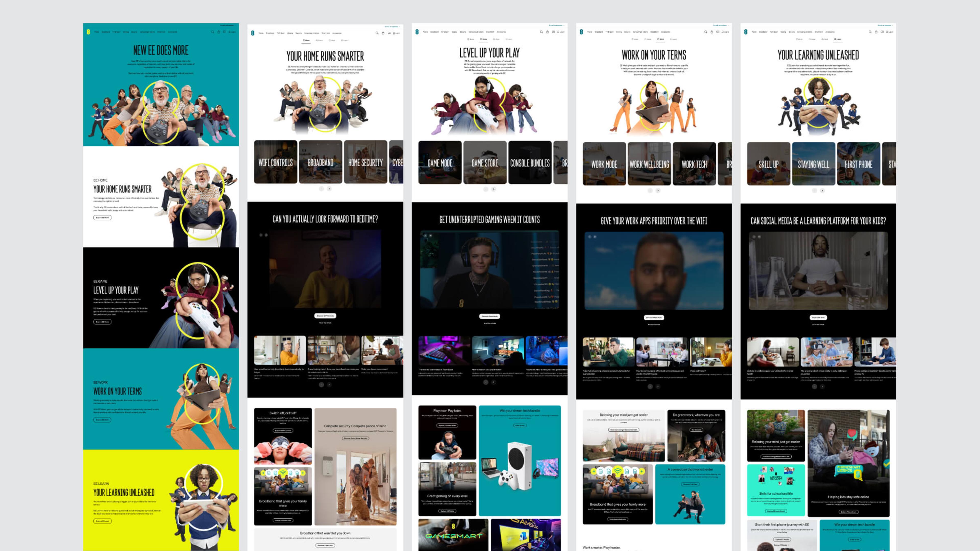Viewport: 980px width, 551px height.
Task: Open the HOME SECURITY card
Action: (x=366, y=162)
